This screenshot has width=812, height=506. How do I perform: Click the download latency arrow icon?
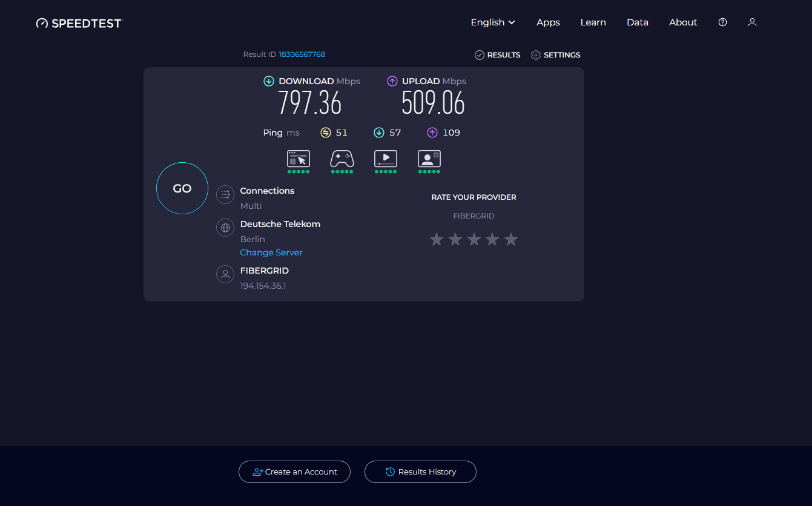[x=379, y=132]
